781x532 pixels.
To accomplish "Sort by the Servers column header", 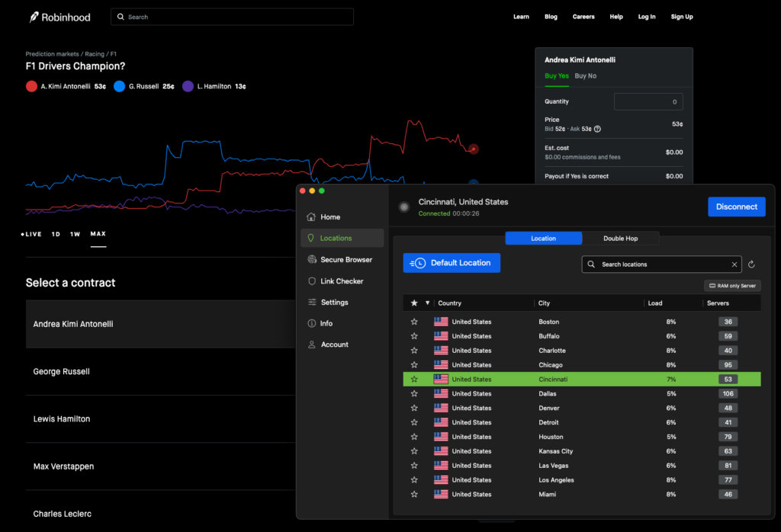I will [x=718, y=303].
